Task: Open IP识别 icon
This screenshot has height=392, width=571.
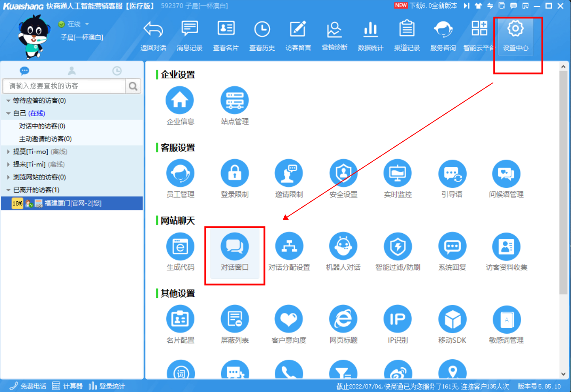Action: pyautogui.click(x=398, y=319)
